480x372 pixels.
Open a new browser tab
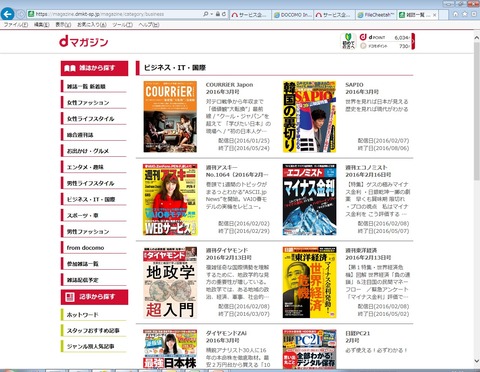443,15
